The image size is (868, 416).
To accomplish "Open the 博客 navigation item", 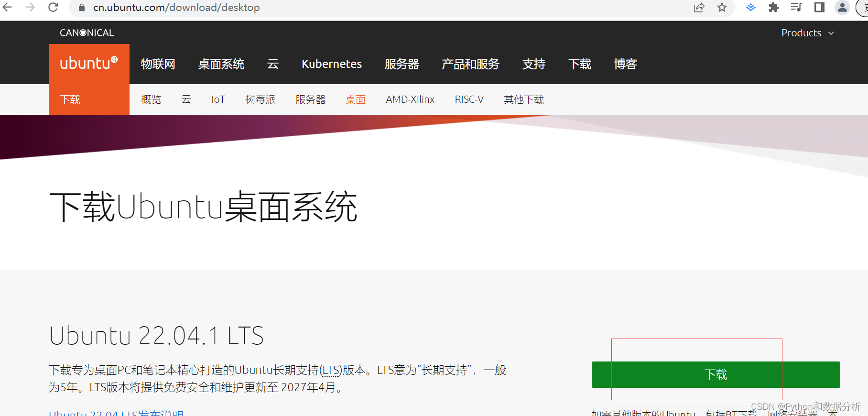I will (626, 64).
